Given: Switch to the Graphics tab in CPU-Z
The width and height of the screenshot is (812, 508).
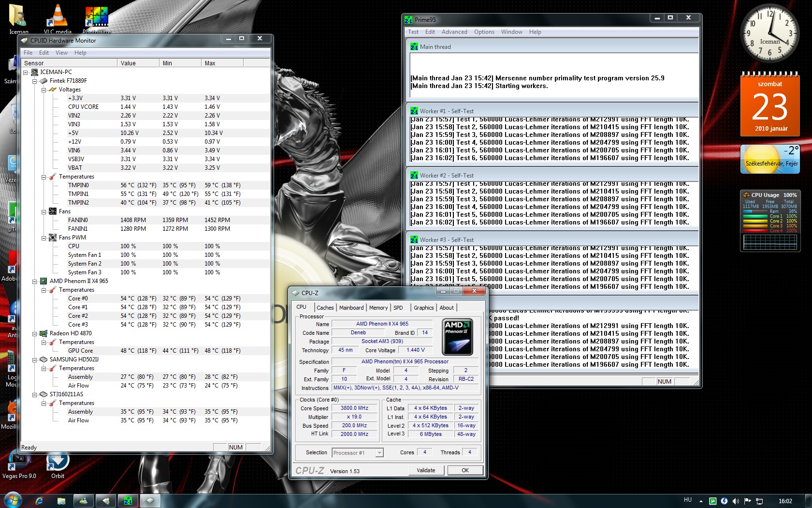Looking at the screenshot, I should [x=424, y=308].
